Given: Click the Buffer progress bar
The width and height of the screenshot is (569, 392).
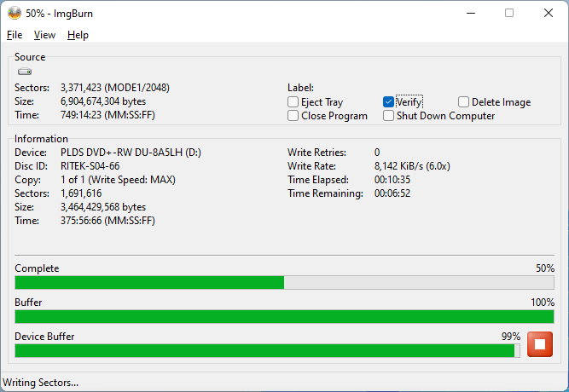Looking at the screenshot, I should 284,317.
